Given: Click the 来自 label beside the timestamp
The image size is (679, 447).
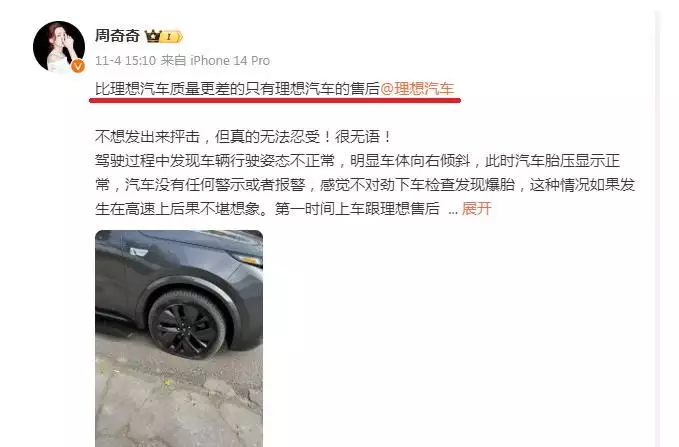Looking at the screenshot, I should 173,60.
